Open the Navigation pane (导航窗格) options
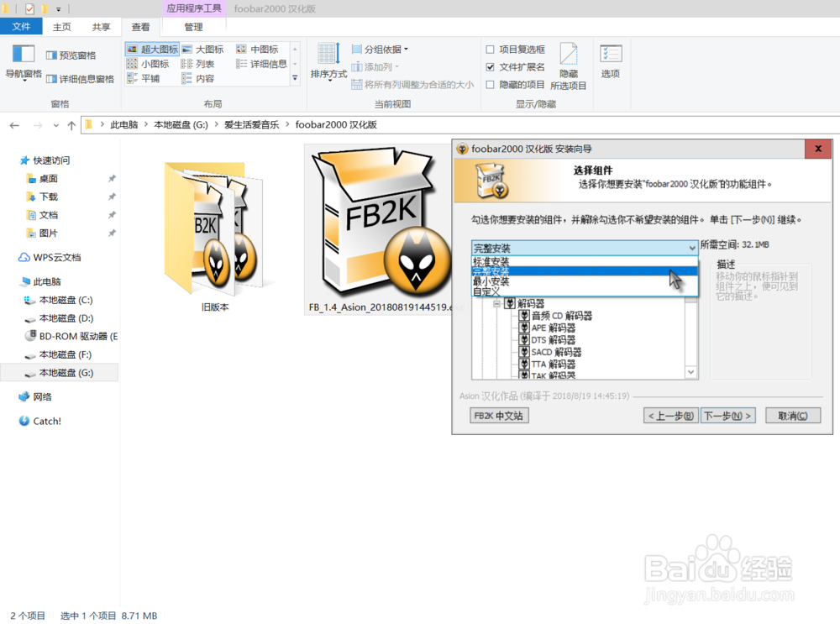Viewport: 840px width, 624px height. pyautogui.click(x=23, y=61)
